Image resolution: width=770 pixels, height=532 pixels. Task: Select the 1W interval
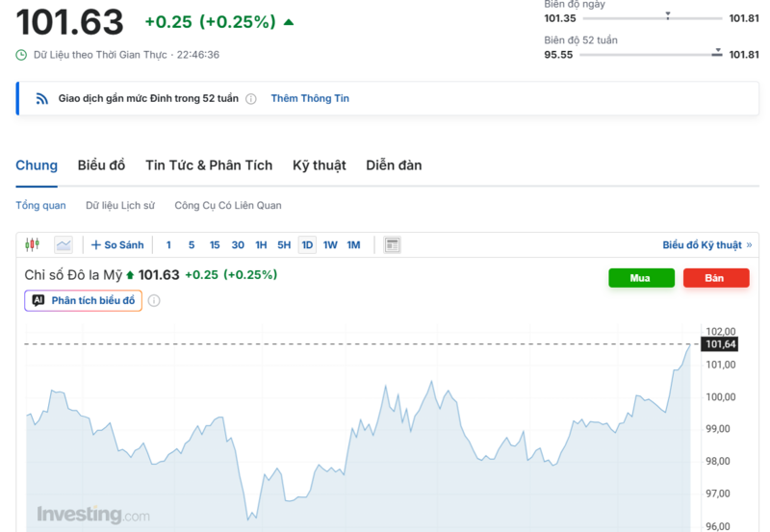[330, 244]
